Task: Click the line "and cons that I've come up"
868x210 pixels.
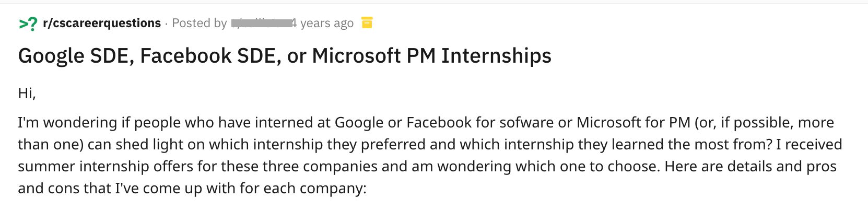Action: [x=192, y=188]
